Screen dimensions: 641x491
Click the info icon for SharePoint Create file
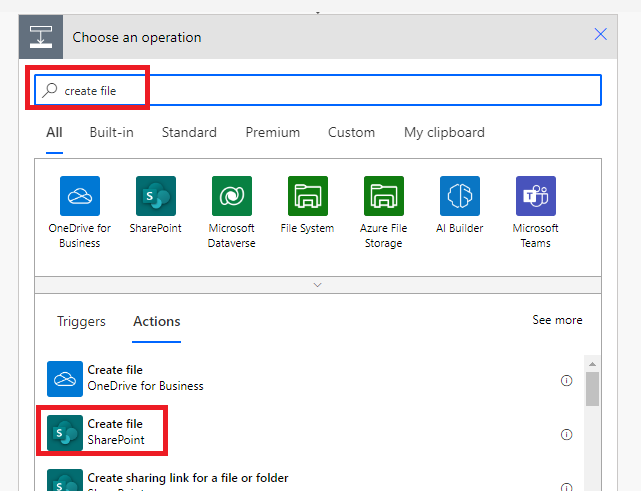[x=567, y=434]
